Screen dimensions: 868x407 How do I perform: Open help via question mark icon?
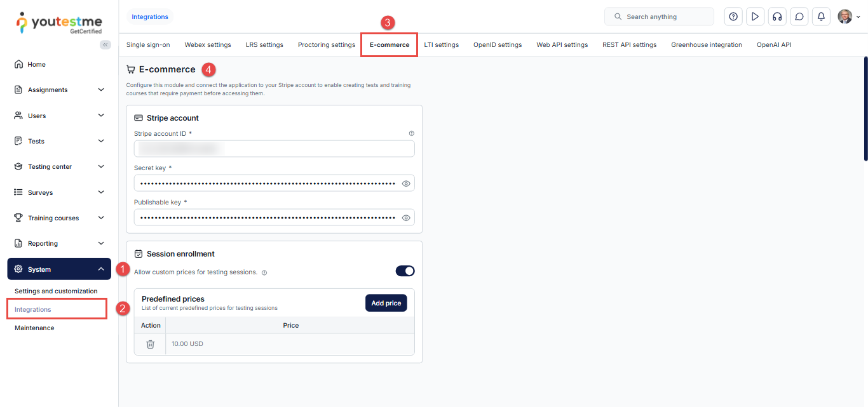tap(733, 17)
